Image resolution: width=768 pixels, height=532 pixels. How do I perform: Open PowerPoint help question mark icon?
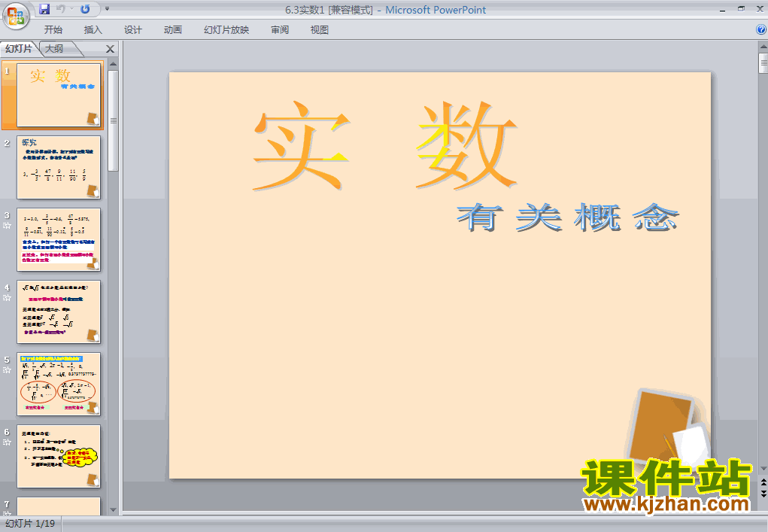[761, 29]
